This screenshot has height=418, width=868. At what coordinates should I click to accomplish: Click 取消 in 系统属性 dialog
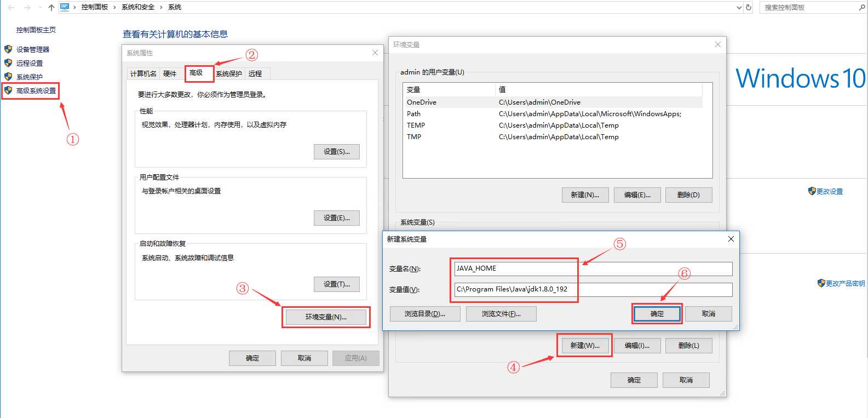coord(304,358)
